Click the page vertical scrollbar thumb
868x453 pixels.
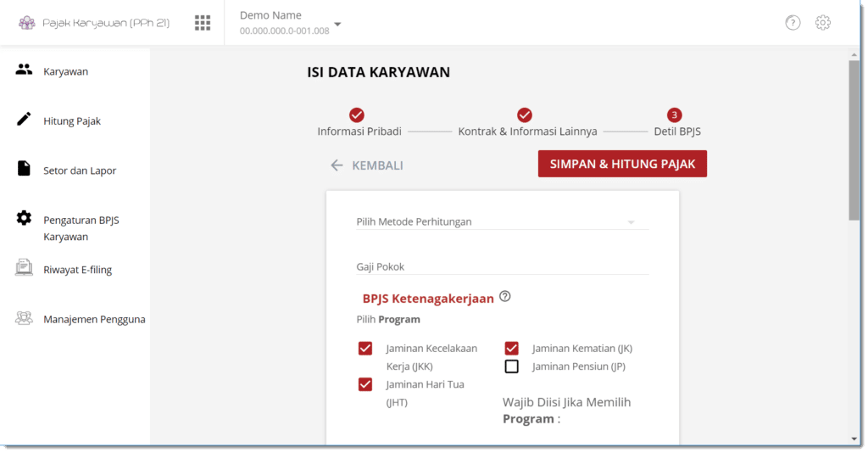854,140
